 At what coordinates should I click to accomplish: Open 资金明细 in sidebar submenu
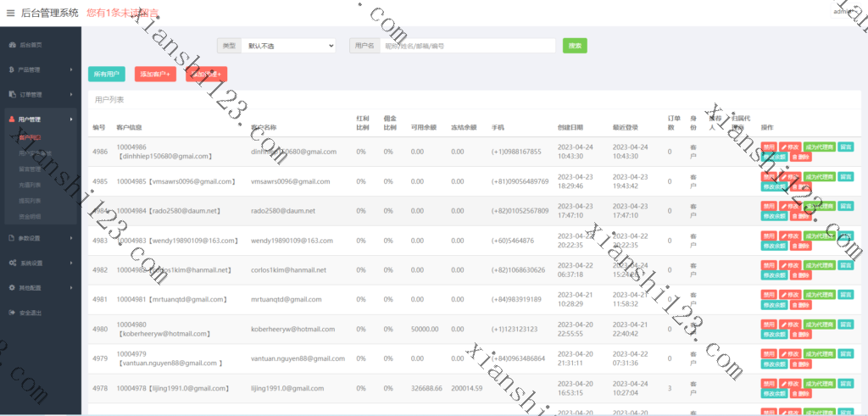30,216
